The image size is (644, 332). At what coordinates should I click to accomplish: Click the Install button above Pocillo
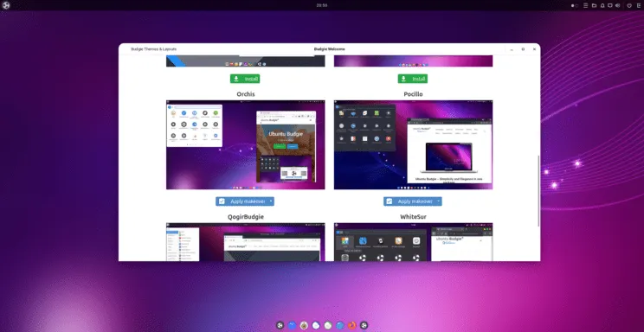pyautogui.click(x=413, y=79)
